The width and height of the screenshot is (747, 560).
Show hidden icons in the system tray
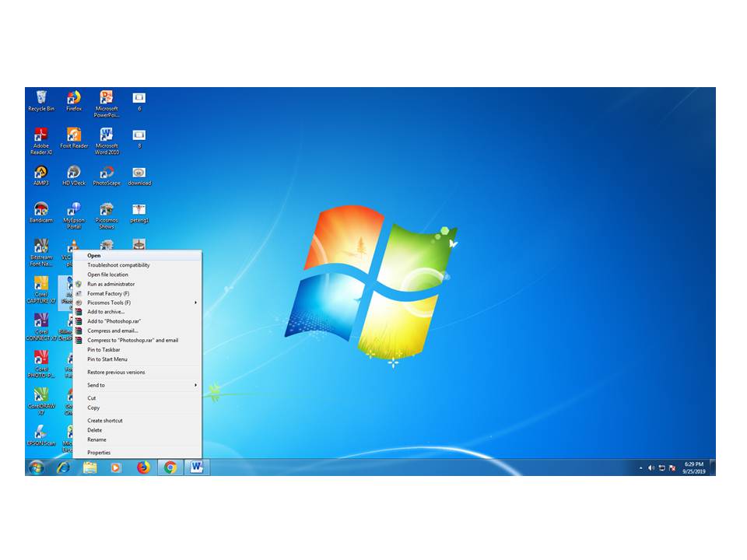pyautogui.click(x=640, y=468)
